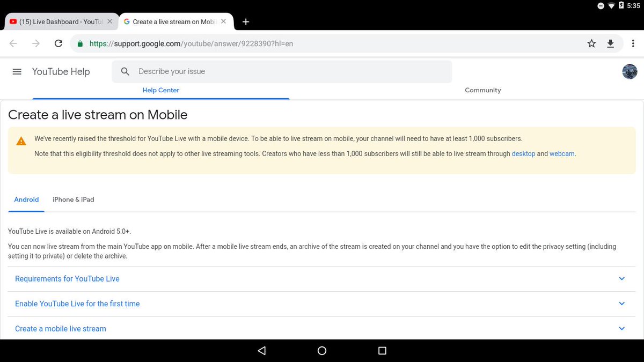Image resolution: width=644 pixels, height=362 pixels.
Task: Tap the 5:35 clock in status bar
Action: [633, 5]
